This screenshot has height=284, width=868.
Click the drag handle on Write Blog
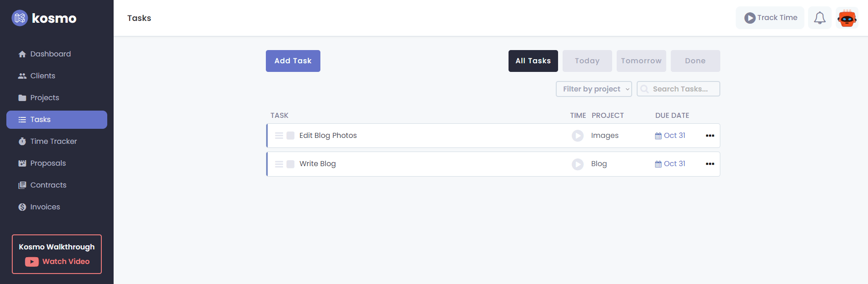[x=279, y=164]
